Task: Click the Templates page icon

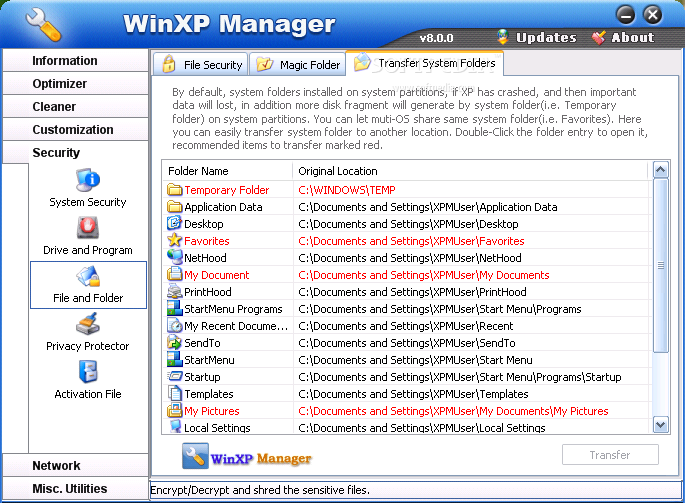Action: [x=174, y=394]
